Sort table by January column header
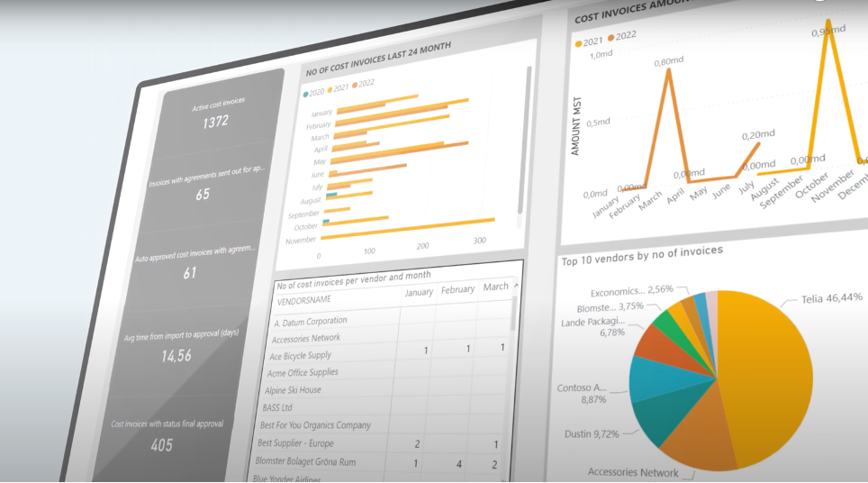This screenshot has width=868, height=483. pyautogui.click(x=419, y=293)
